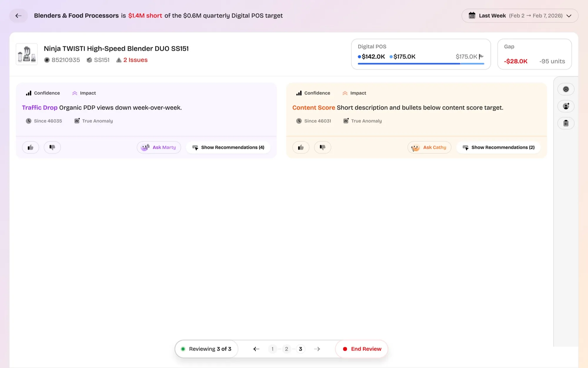Image resolution: width=588 pixels, height=368 pixels.
Task: Click the True Anomaly chart icon on Traffic Drop card
Action: pos(77,121)
